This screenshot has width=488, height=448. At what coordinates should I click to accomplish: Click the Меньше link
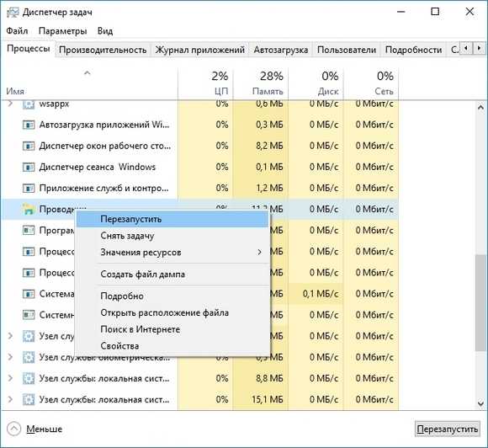tap(45, 429)
